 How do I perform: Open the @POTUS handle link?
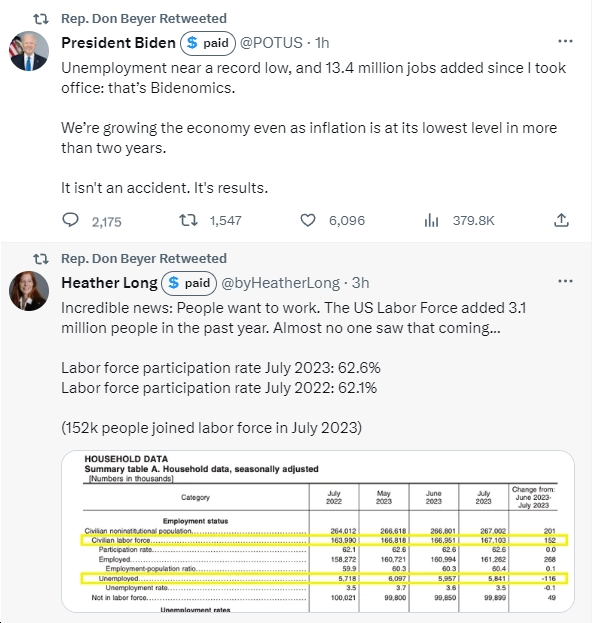pos(271,43)
